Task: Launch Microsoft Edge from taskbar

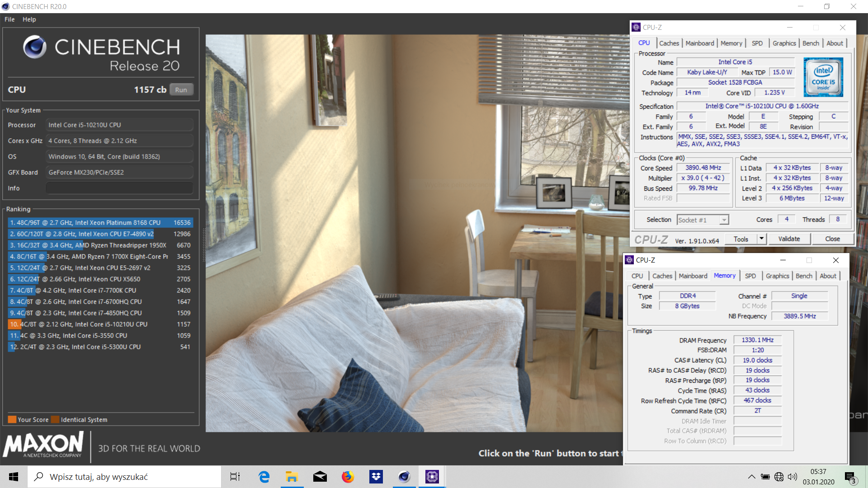Action: point(264,477)
